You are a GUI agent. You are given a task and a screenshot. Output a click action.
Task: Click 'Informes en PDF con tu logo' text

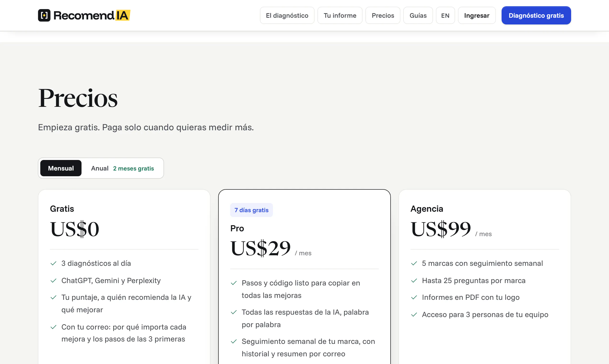pos(470,297)
